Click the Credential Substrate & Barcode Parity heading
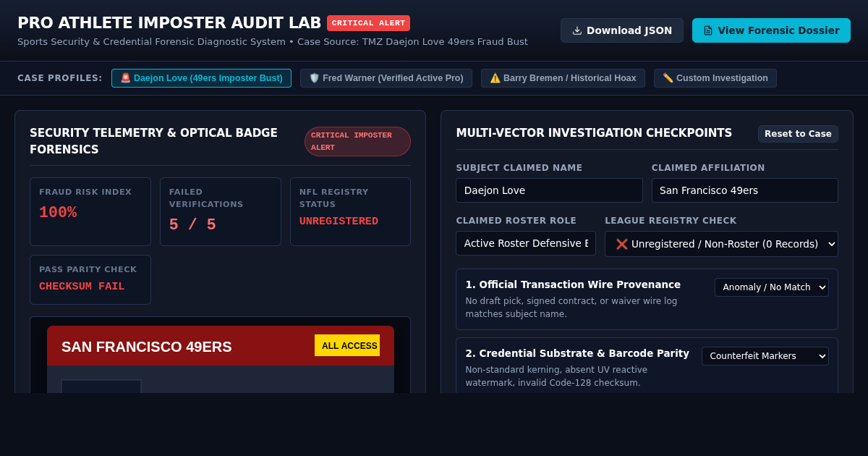Image resolution: width=868 pixels, height=456 pixels. pyautogui.click(x=577, y=353)
